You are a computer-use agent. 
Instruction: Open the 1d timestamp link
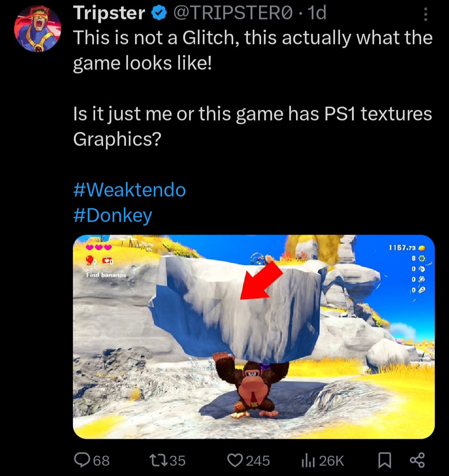[x=317, y=13]
